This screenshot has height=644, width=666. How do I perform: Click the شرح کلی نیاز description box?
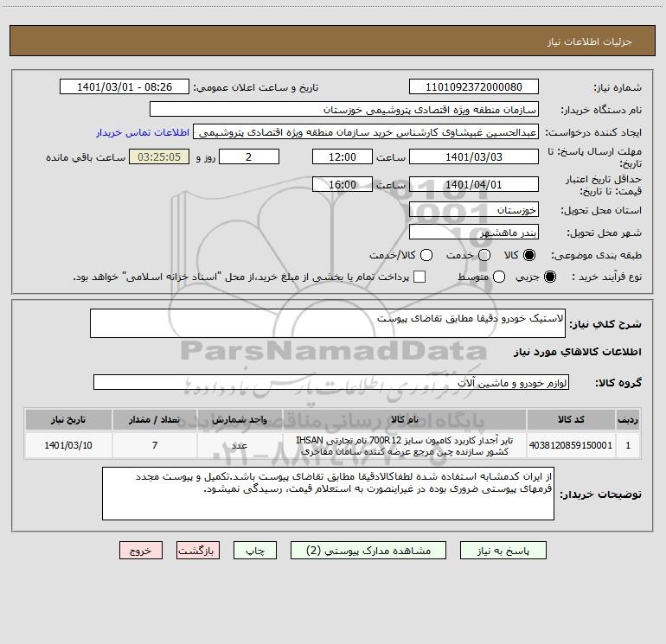tap(328, 323)
